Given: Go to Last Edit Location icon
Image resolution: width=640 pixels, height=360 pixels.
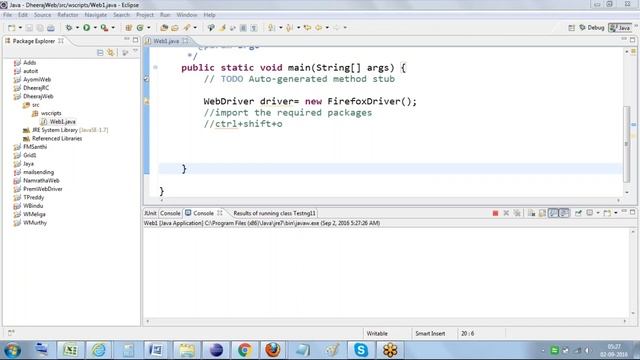Looking at the screenshot, I should [x=307, y=28].
